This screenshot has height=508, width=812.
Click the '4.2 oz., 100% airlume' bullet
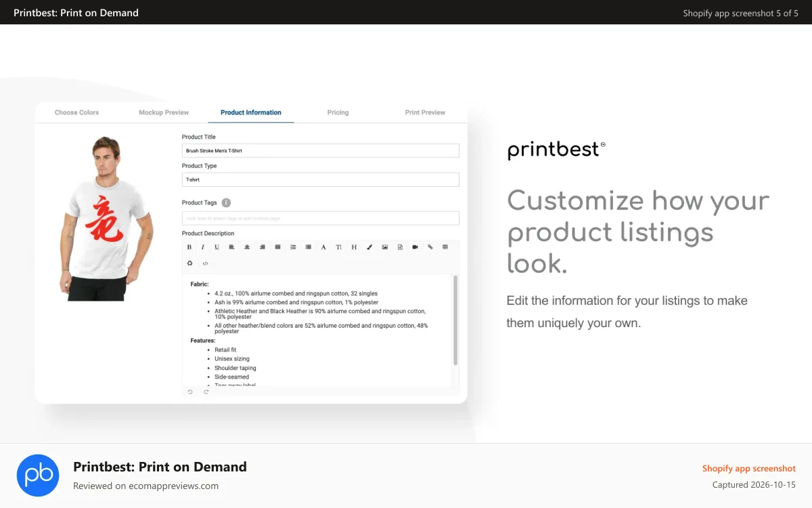click(x=296, y=293)
